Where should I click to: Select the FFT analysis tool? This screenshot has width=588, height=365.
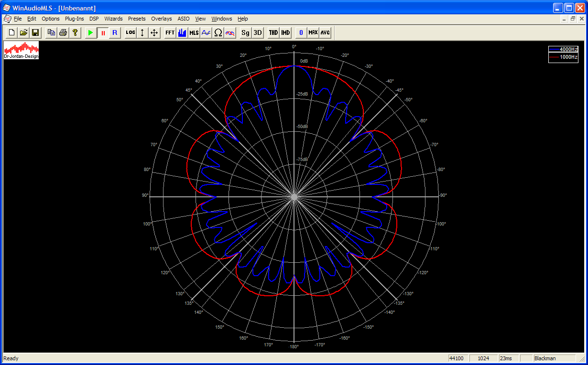(x=170, y=32)
